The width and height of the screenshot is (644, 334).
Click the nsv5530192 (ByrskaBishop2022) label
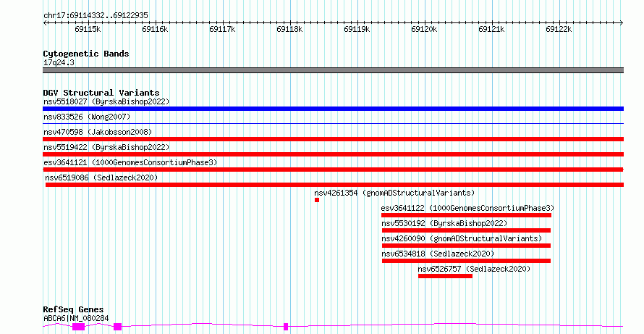(x=445, y=223)
